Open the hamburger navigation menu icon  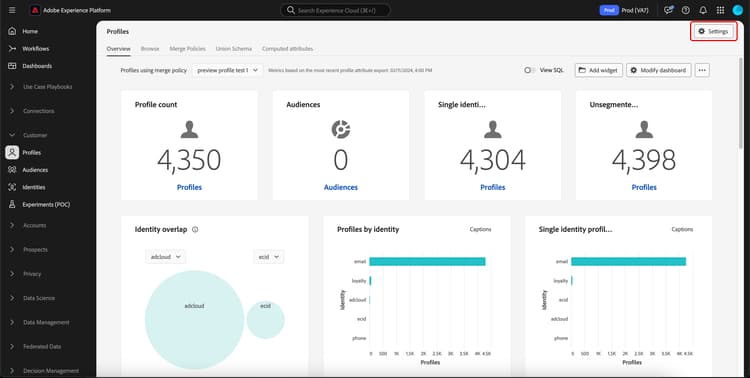pos(12,10)
